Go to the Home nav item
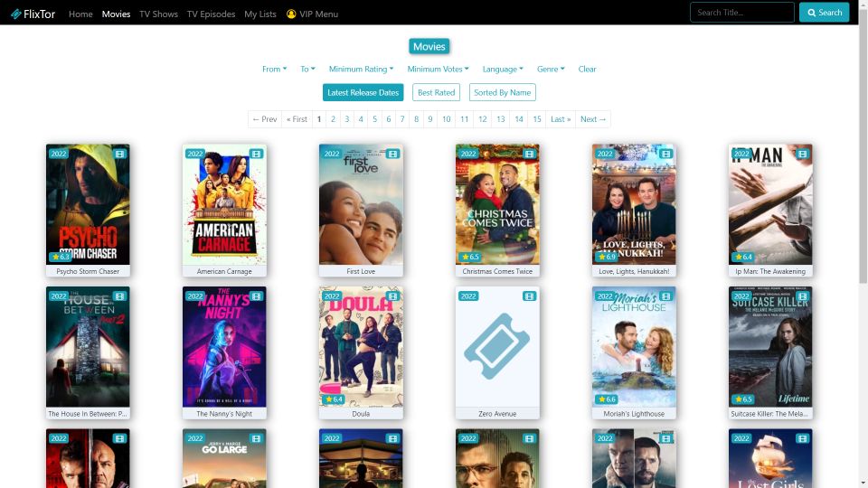 (80, 14)
